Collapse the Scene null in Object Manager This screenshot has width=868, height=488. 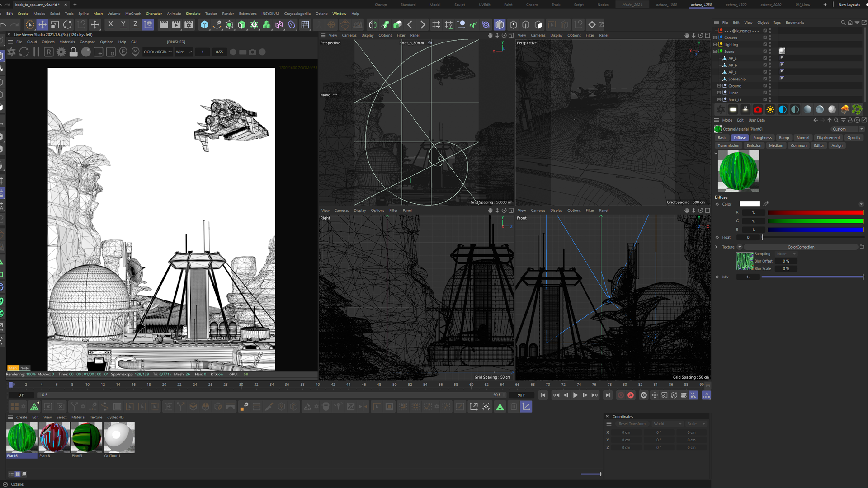click(x=715, y=52)
